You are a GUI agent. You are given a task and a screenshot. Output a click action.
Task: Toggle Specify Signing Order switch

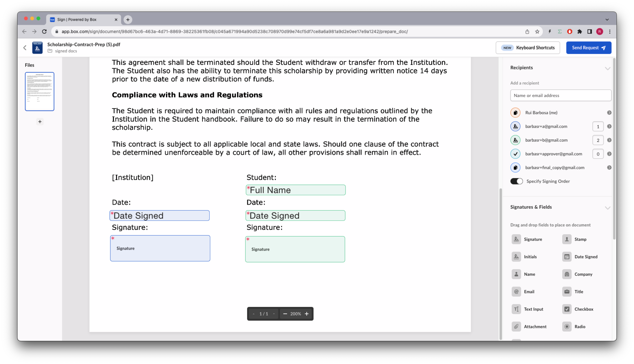point(517,181)
